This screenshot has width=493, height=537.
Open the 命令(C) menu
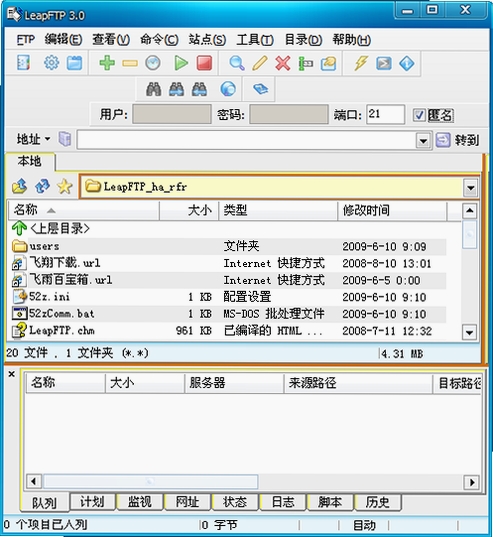click(x=159, y=40)
